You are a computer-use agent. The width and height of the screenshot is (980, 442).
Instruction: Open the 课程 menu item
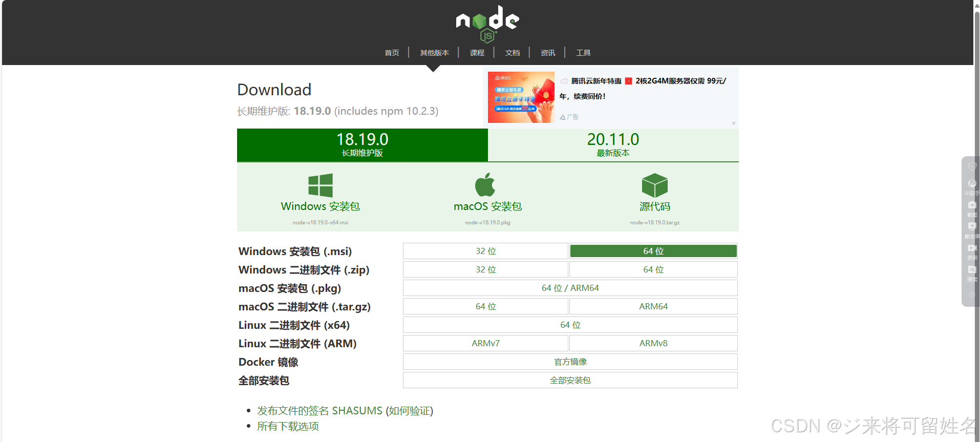pyautogui.click(x=477, y=53)
